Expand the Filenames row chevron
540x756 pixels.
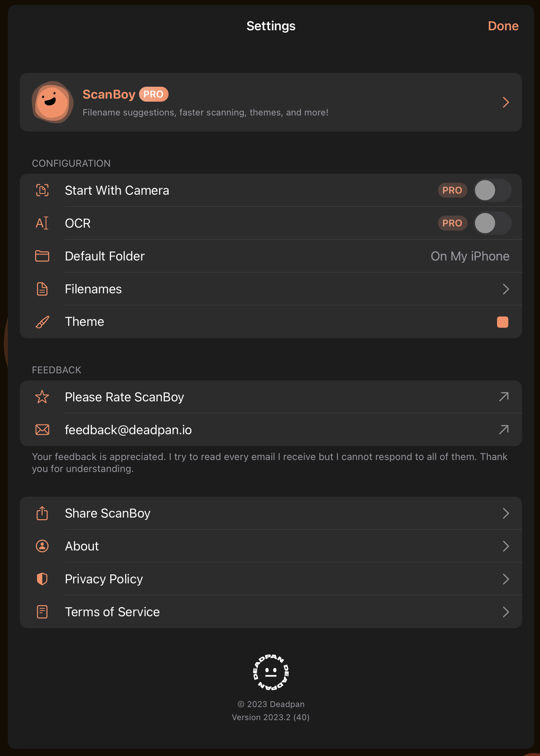coord(506,289)
